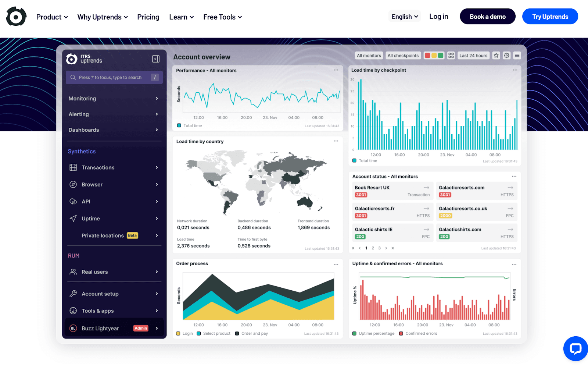Open the hamburger menu icon in the dashboard toolbar
This screenshot has width=588, height=365.
(x=517, y=56)
